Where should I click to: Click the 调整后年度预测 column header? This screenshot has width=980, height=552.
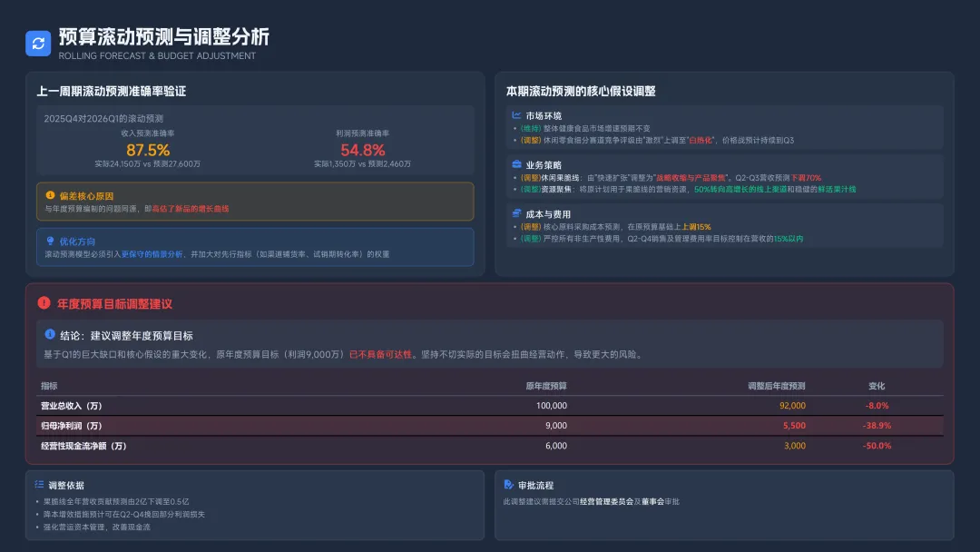click(x=777, y=387)
